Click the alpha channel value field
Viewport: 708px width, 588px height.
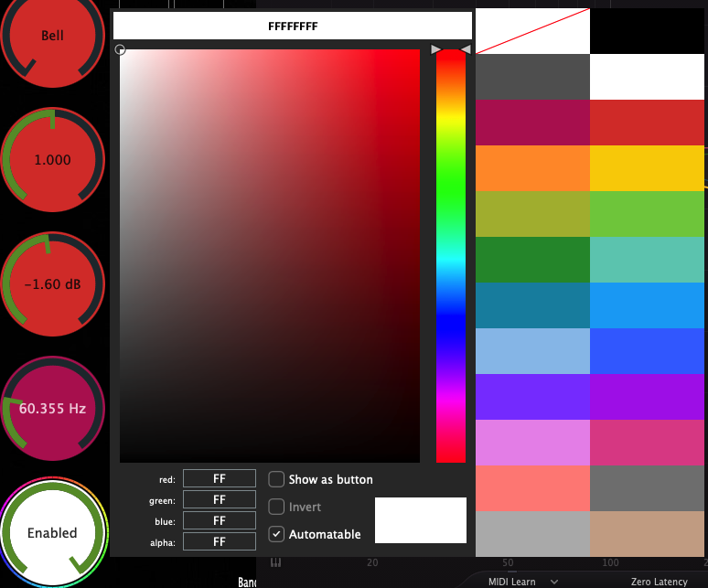point(220,541)
